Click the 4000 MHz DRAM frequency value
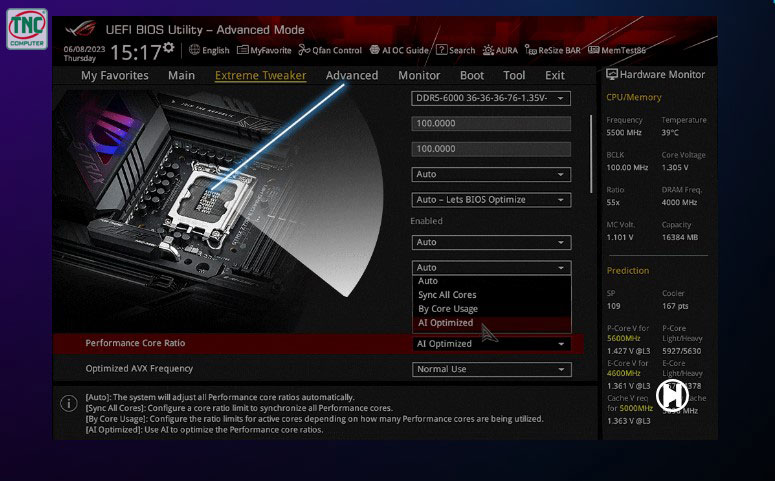775x481 pixels. [x=679, y=202]
